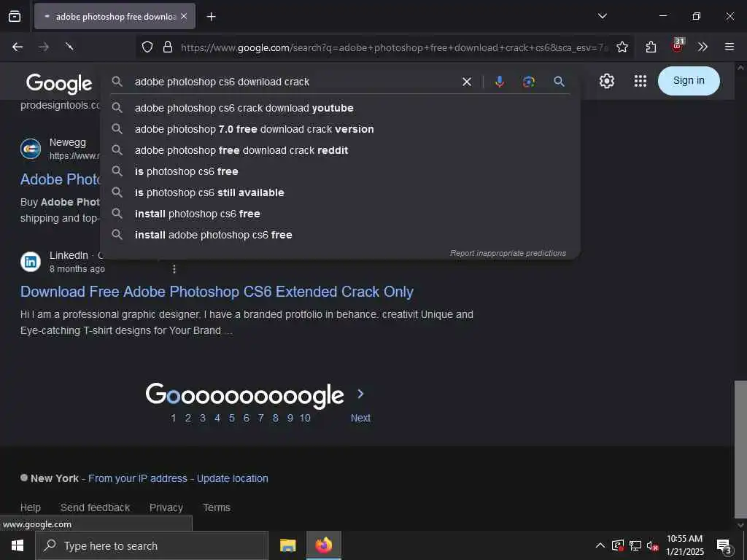Select suggestion 'is photoshop cs6 free'
This screenshot has width=747, height=560.
[340, 171]
